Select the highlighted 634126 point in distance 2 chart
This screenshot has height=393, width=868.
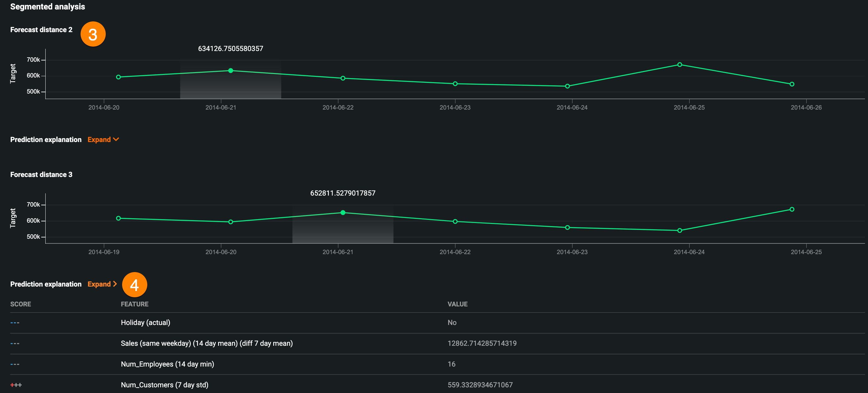click(x=230, y=71)
